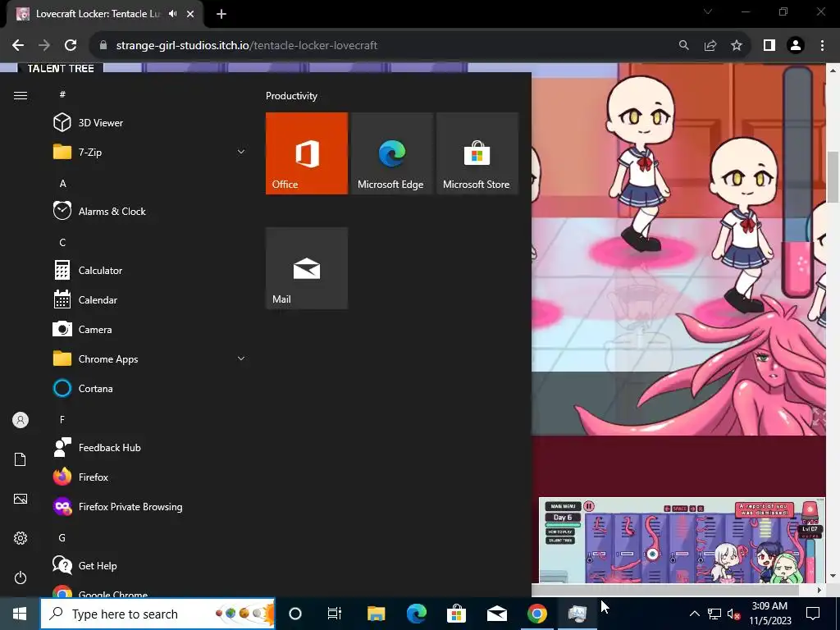Jump to letter F section header
The image size is (840, 630).
tap(62, 419)
